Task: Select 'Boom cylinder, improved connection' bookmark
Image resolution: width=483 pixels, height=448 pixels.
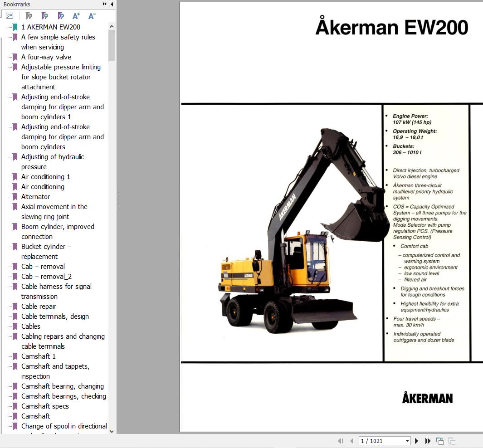Action: 58,232
